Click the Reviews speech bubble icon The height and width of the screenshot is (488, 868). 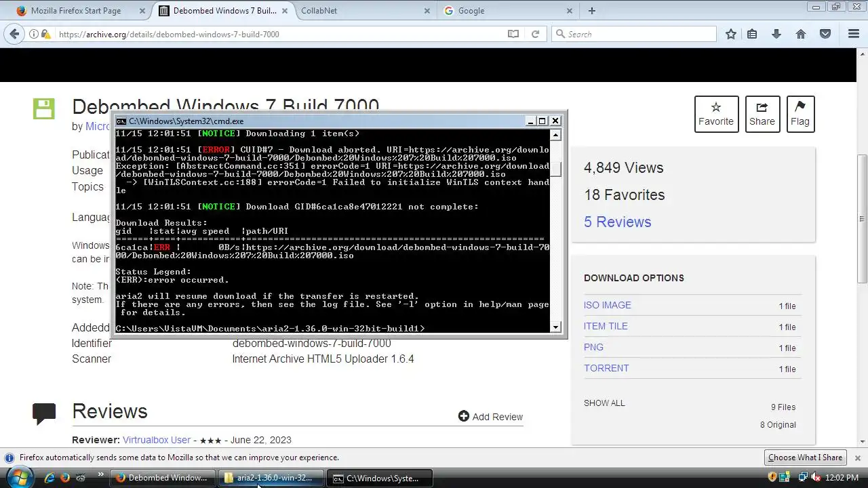coord(44,413)
